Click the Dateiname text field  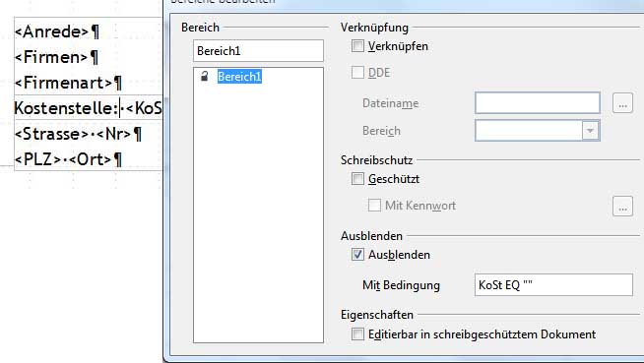click(x=538, y=103)
